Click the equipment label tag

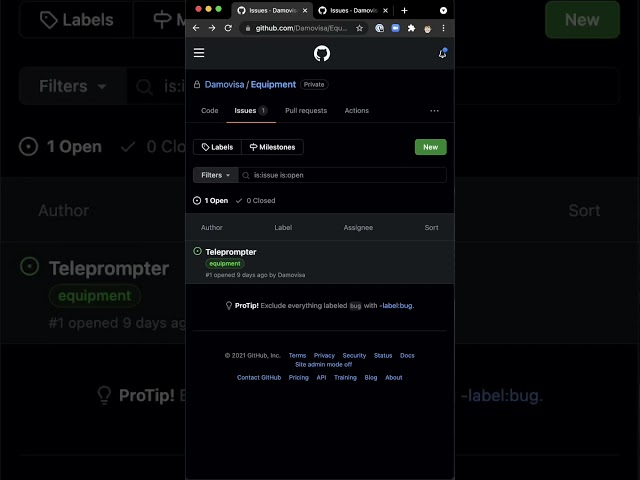[x=225, y=264]
